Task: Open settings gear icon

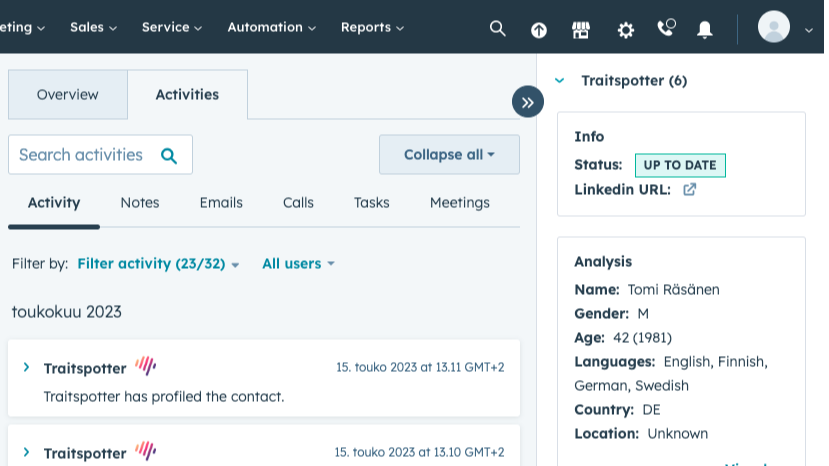Action: tap(626, 29)
